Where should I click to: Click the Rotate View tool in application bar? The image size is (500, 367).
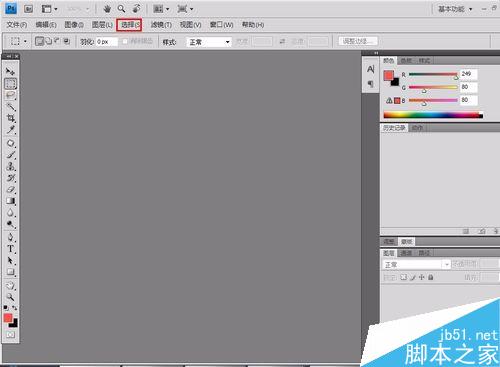click(136, 9)
